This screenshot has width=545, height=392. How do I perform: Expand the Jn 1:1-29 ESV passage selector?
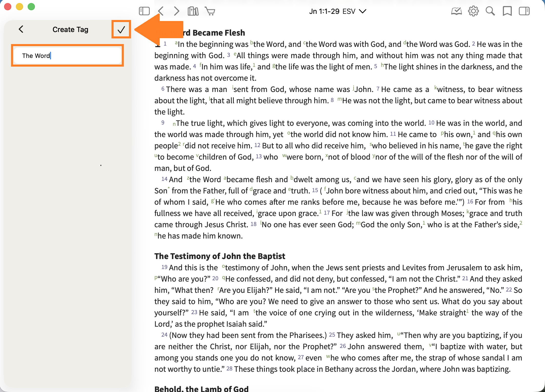pyautogui.click(x=338, y=12)
